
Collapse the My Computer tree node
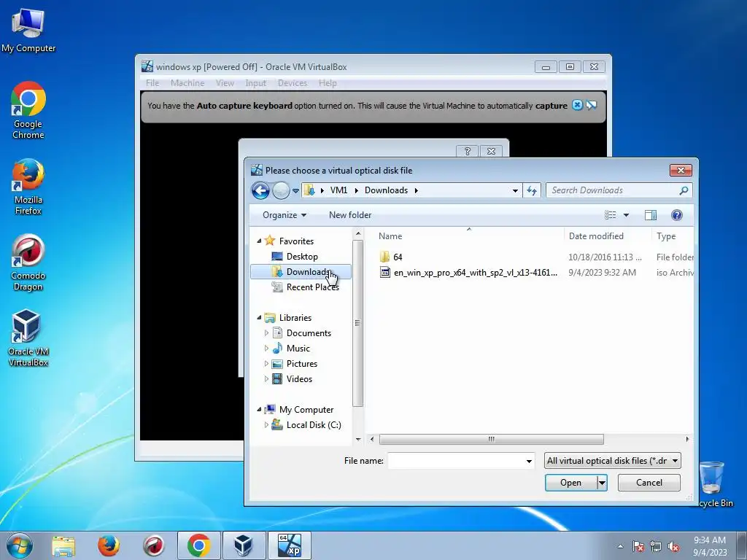click(259, 410)
